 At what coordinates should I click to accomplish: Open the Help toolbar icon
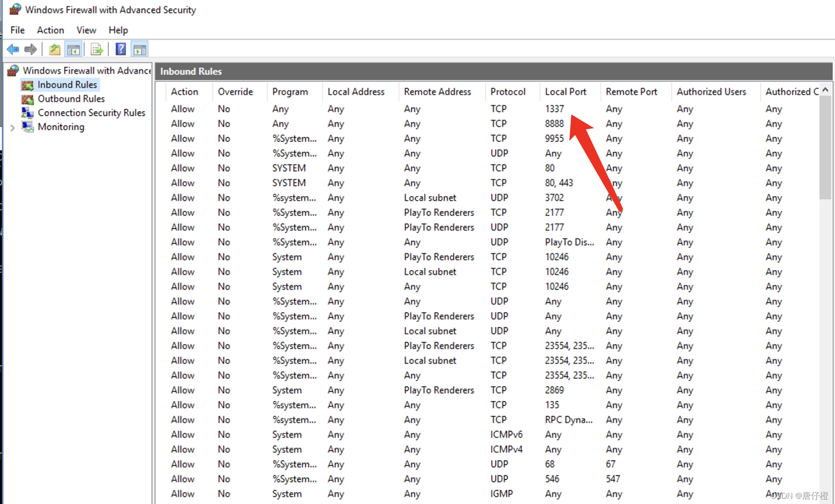(x=120, y=49)
